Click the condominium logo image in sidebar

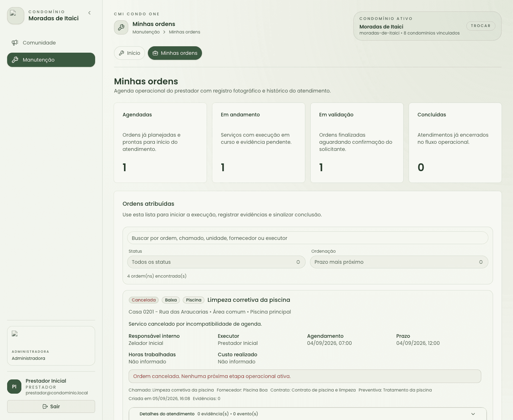(x=16, y=16)
